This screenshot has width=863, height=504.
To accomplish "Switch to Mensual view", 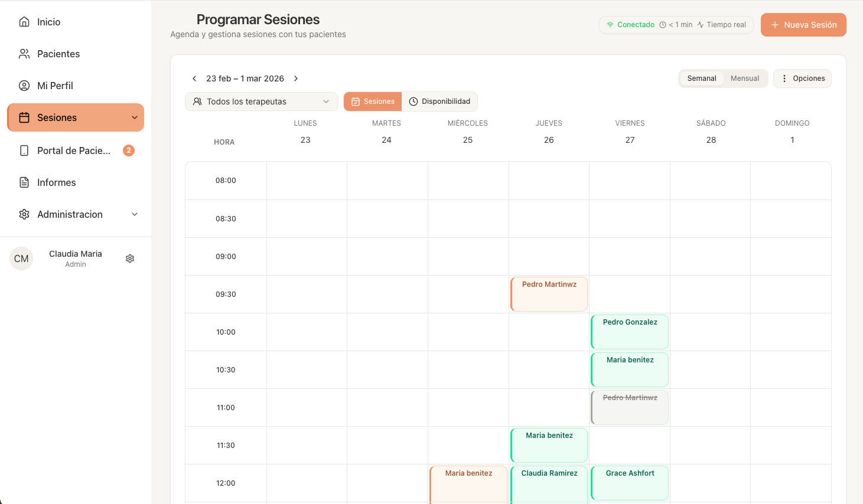I will pyautogui.click(x=744, y=78).
